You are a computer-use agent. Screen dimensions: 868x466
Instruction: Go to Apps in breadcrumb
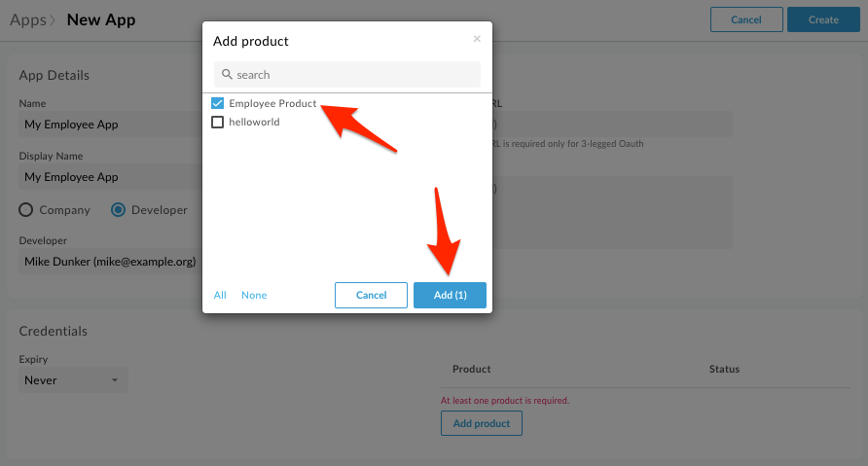[28, 20]
